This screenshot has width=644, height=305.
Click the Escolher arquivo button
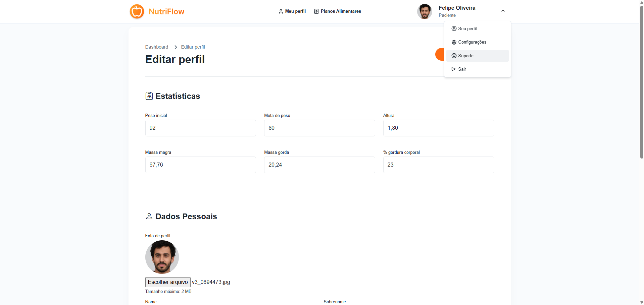168,282
